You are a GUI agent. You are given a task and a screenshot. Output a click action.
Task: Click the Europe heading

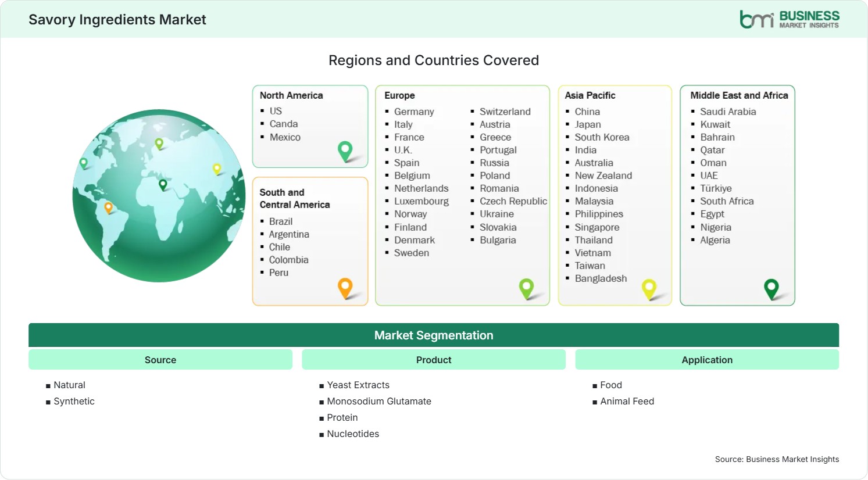point(399,95)
